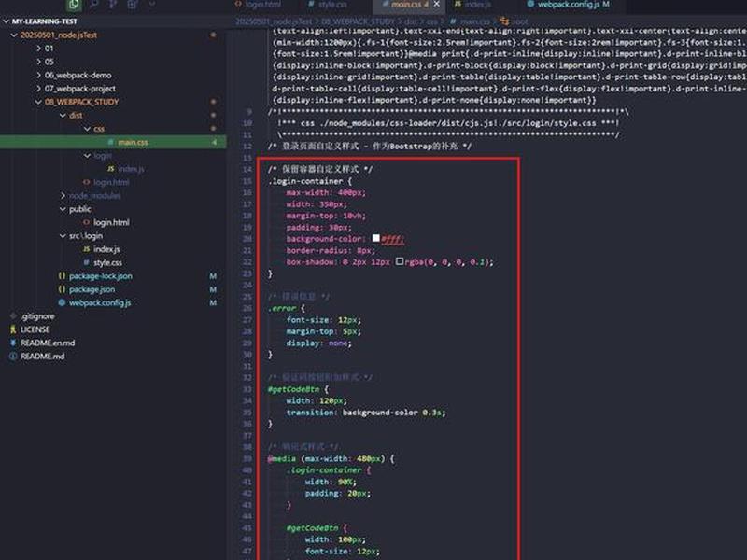Collapse the src\login folder

pos(63,236)
